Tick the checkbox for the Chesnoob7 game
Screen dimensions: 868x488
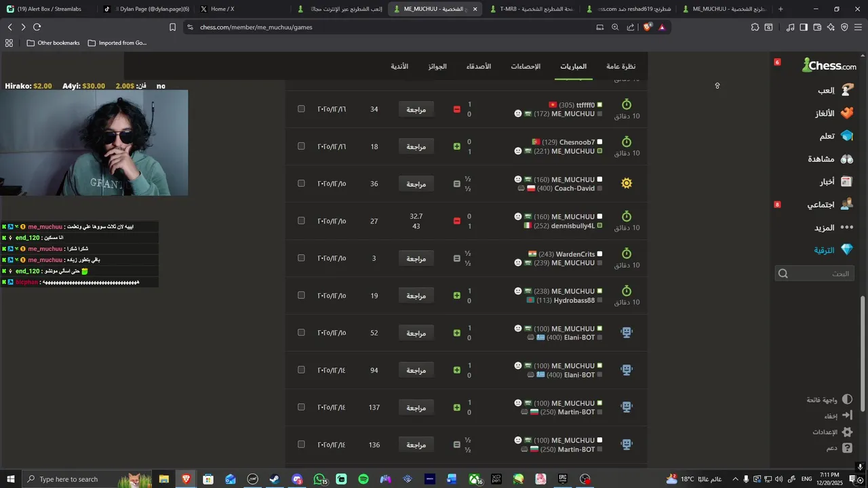[x=301, y=146]
